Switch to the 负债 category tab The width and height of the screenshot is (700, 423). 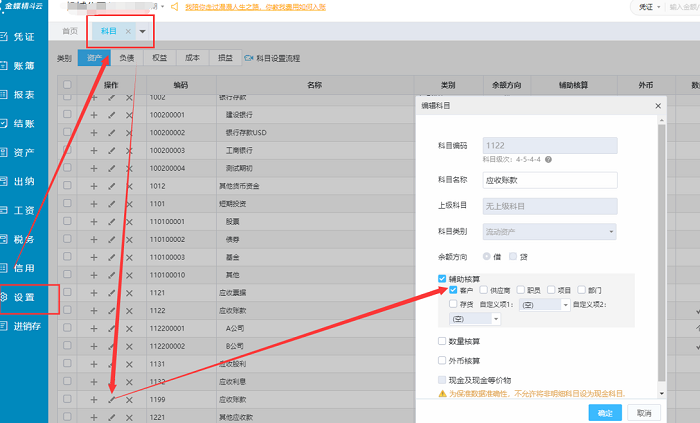click(x=127, y=58)
